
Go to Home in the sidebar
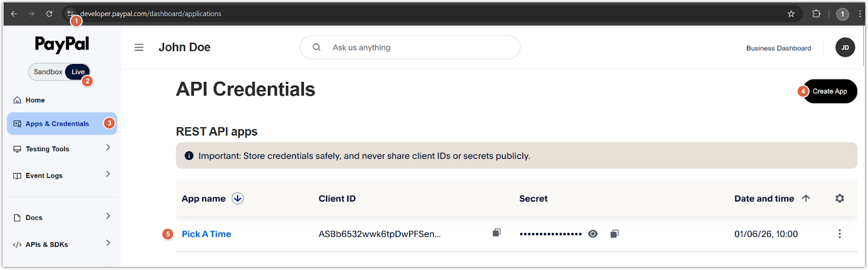[35, 100]
